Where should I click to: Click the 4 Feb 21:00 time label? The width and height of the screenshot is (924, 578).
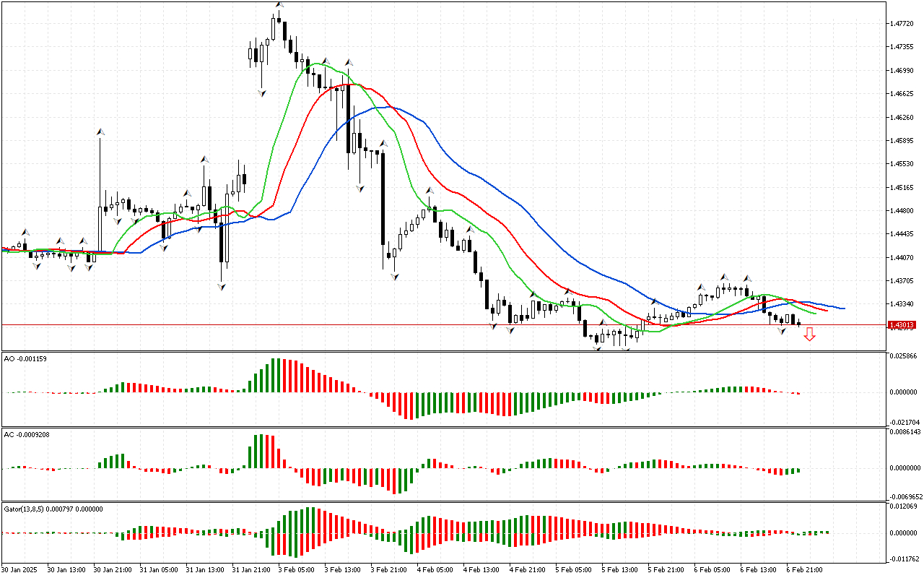[x=528, y=570]
